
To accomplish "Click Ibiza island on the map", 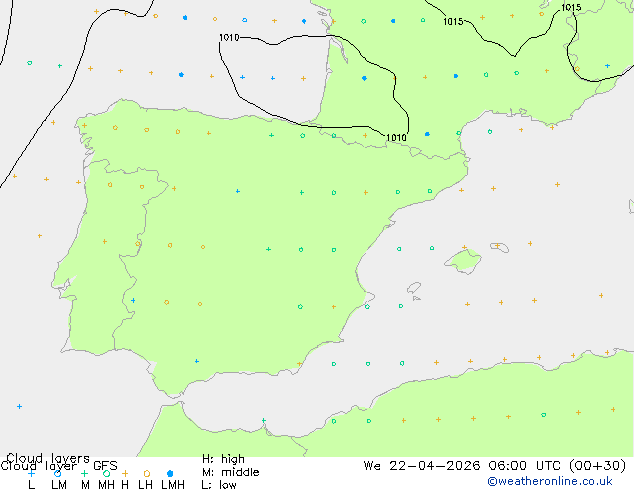I will [x=414, y=288].
